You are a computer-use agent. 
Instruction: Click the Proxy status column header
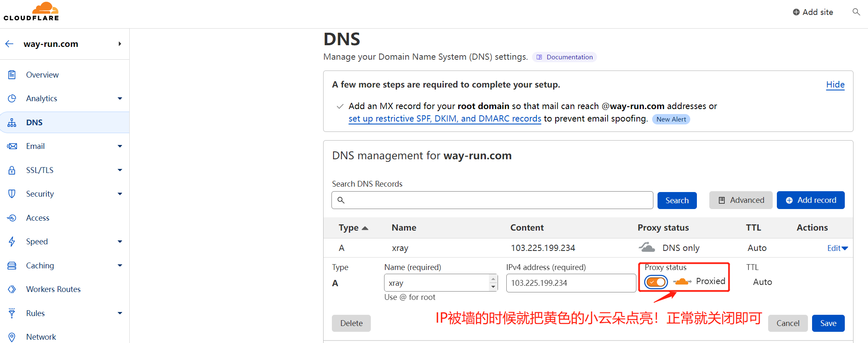pyautogui.click(x=663, y=228)
